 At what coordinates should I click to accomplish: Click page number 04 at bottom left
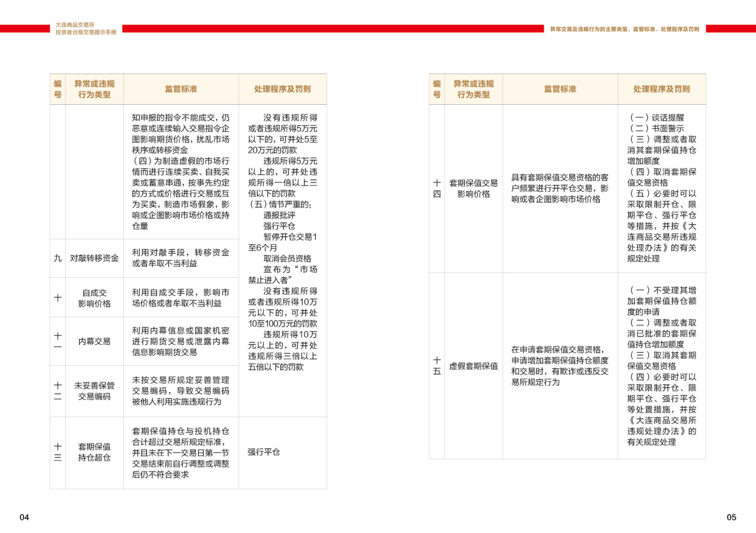point(25,517)
